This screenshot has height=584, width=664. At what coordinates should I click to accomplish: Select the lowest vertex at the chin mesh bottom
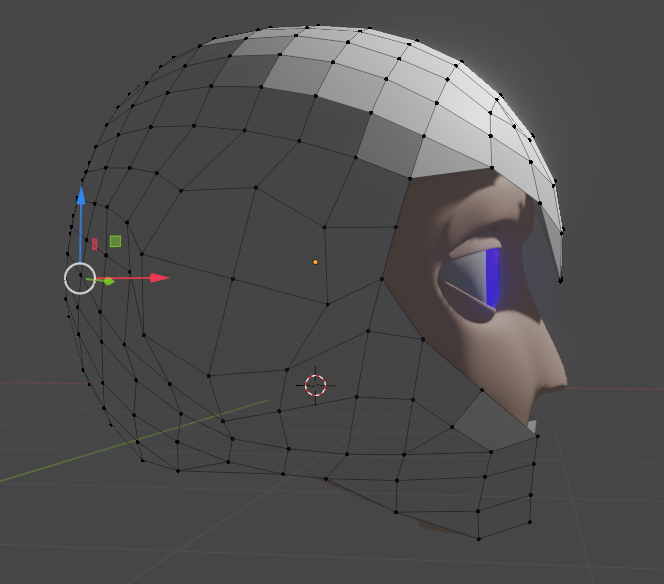coord(479,539)
